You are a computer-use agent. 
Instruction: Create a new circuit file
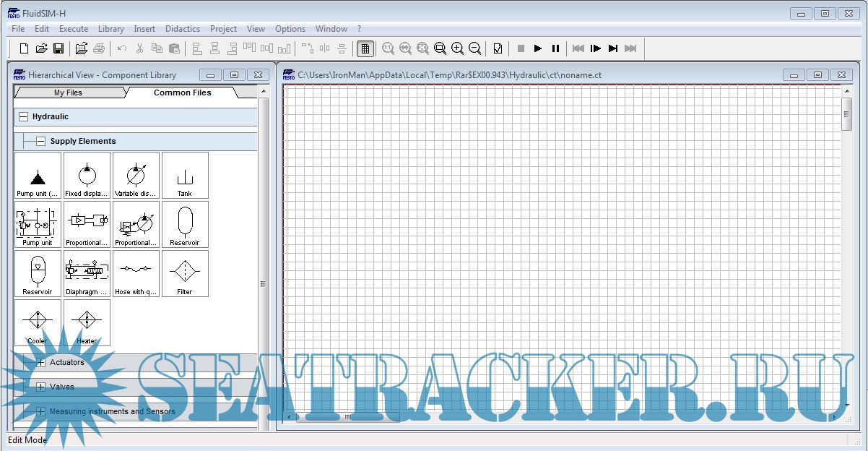(x=24, y=48)
